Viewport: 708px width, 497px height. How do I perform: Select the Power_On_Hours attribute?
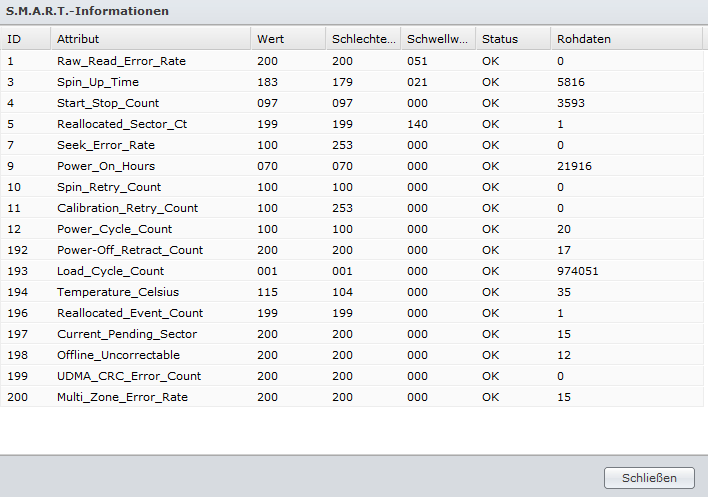click(106, 166)
